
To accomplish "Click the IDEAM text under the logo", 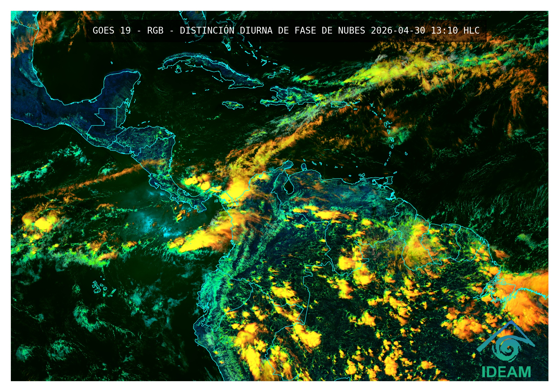I will (506, 372).
